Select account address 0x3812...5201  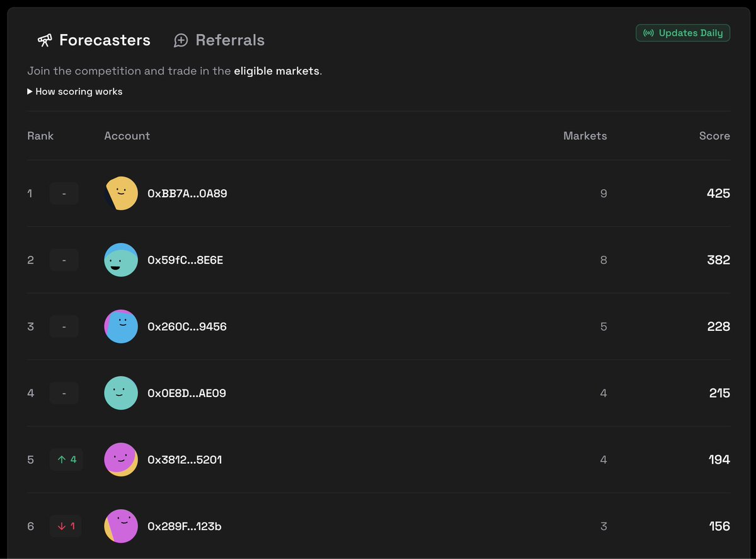coord(185,460)
